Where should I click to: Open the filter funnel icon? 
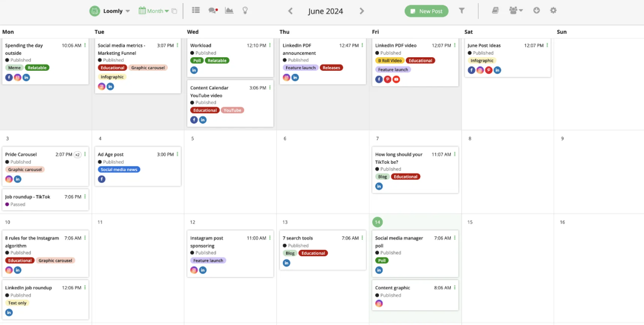click(462, 10)
